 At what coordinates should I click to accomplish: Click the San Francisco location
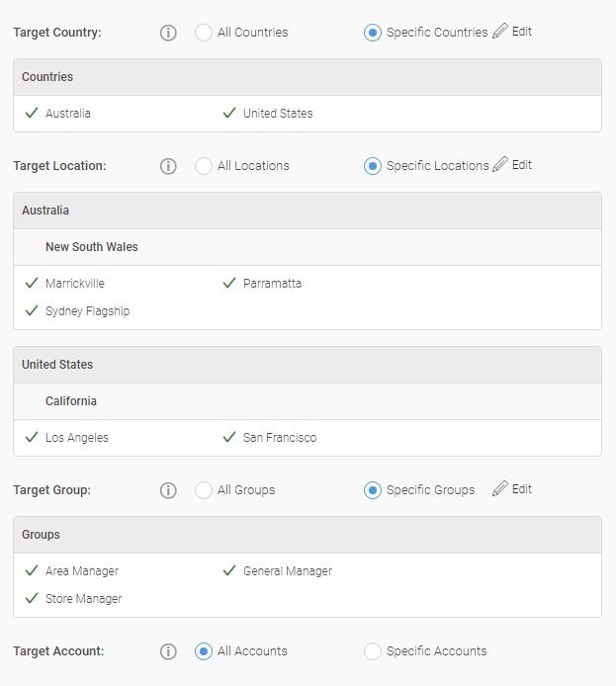[280, 438]
